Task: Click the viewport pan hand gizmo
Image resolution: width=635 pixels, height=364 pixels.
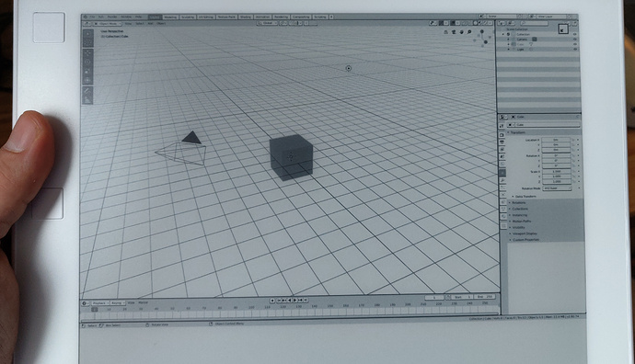Action: tap(462, 32)
